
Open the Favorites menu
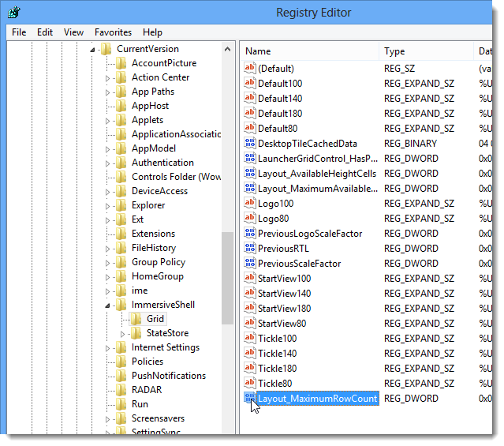point(113,32)
